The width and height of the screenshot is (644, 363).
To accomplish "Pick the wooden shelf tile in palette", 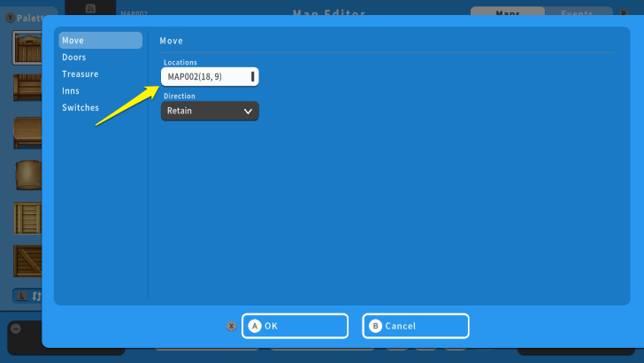I will [x=27, y=87].
